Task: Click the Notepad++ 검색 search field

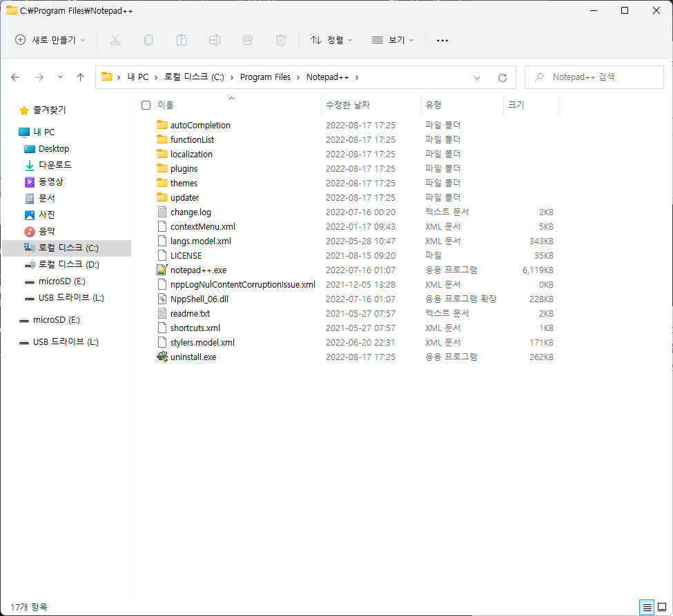Action: coord(594,77)
